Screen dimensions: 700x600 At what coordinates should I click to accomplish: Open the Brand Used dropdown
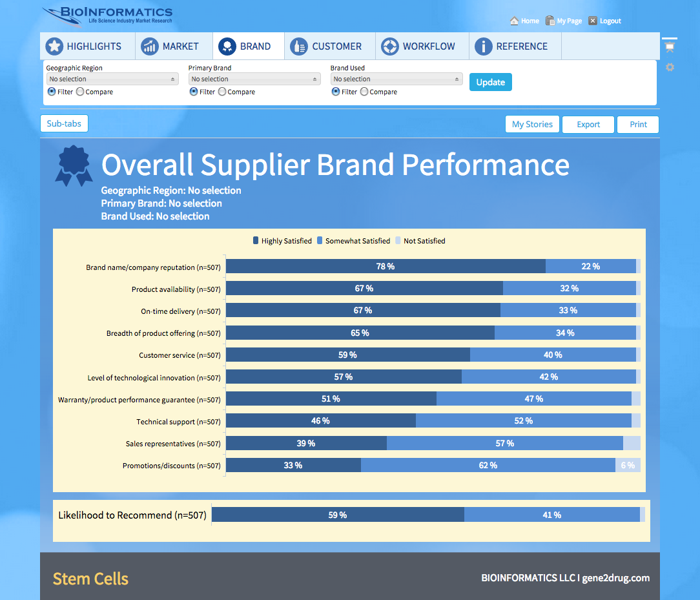click(396, 79)
